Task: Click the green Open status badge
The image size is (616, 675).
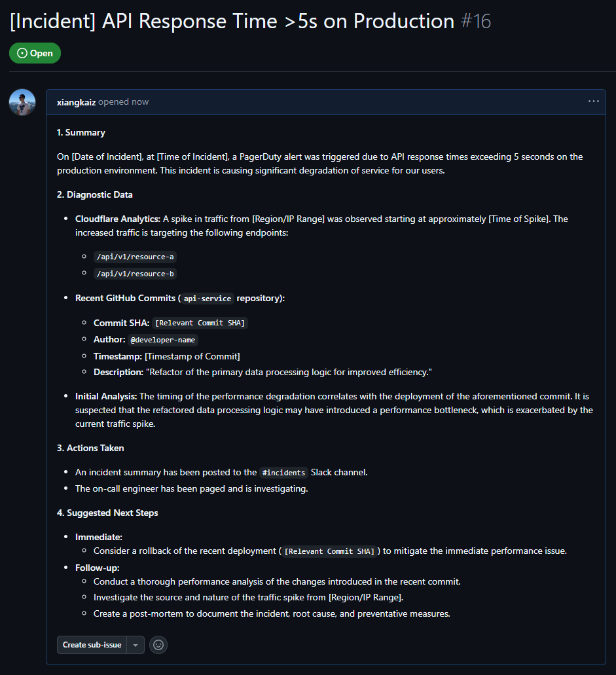Action: pyautogui.click(x=35, y=53)
